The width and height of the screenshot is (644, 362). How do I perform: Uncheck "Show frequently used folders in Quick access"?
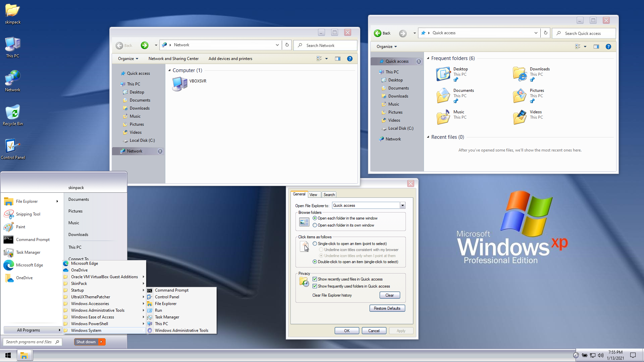click(315, 286)
